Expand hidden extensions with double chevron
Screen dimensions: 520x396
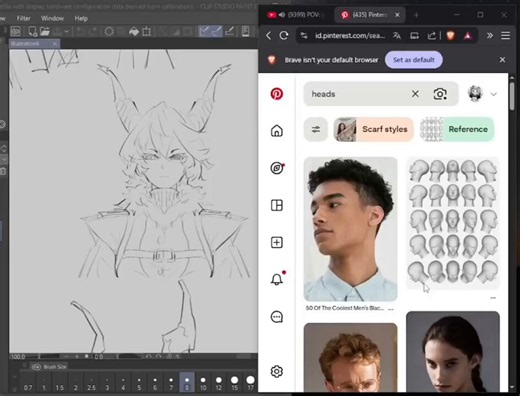pos(490,35)
